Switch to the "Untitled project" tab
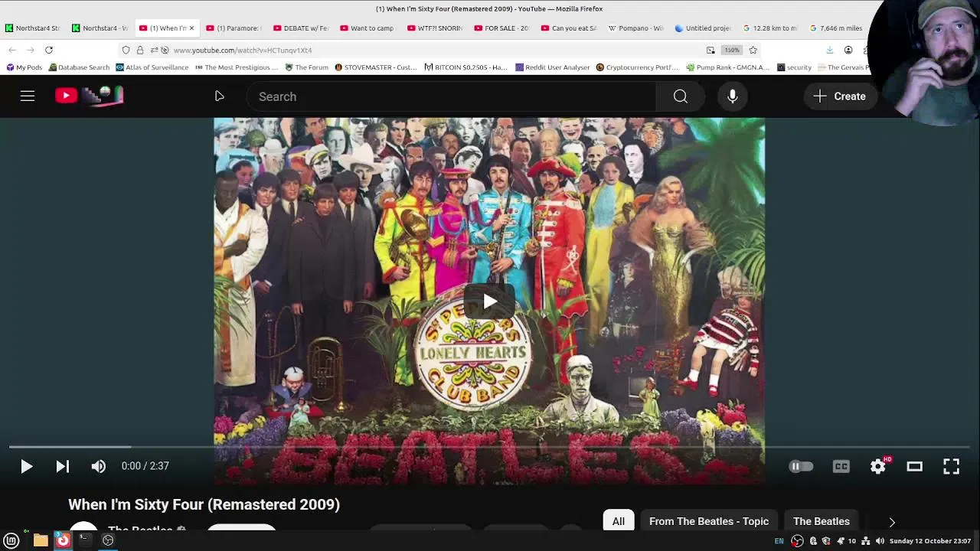The image size is (980, 551). pyautogui.click(x=702, y=28)
